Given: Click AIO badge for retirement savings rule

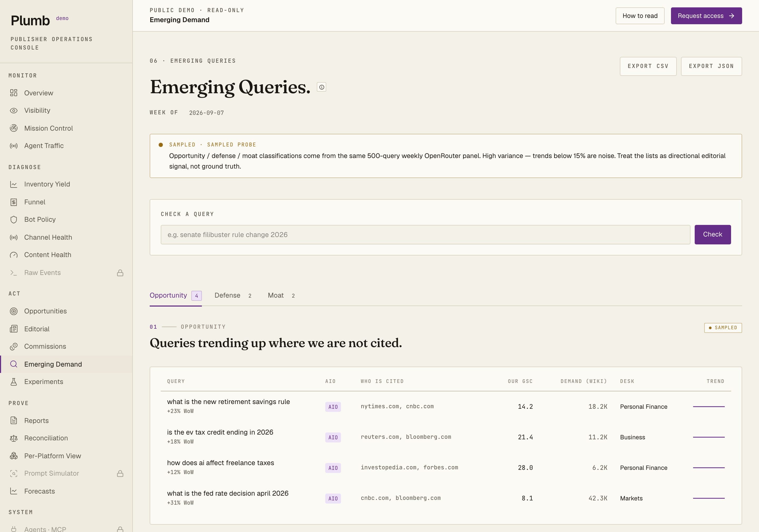Looking at the screenshot, I should 333,407.
